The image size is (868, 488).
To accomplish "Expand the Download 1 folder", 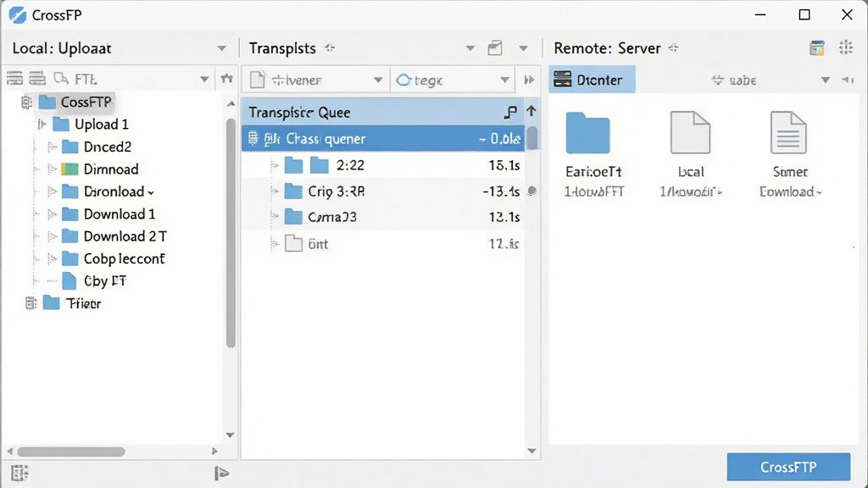I will pyautogui.click(x=52, y=214).
